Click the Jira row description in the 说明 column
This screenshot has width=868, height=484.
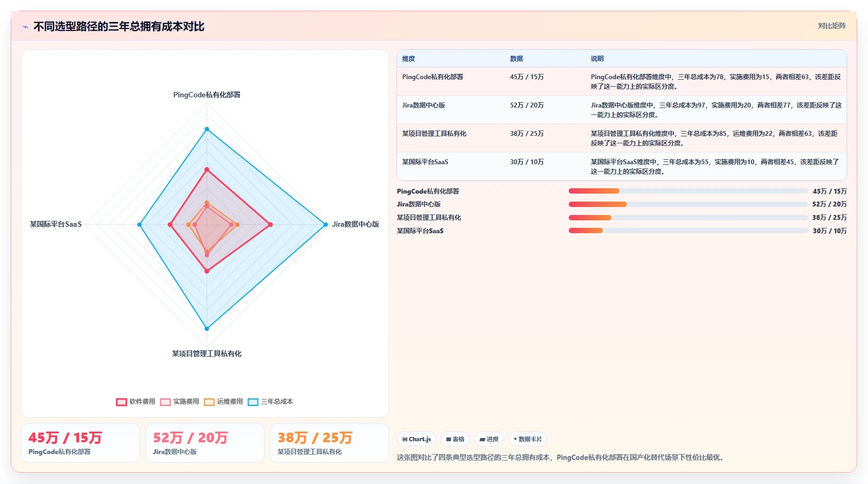[716, 110]
